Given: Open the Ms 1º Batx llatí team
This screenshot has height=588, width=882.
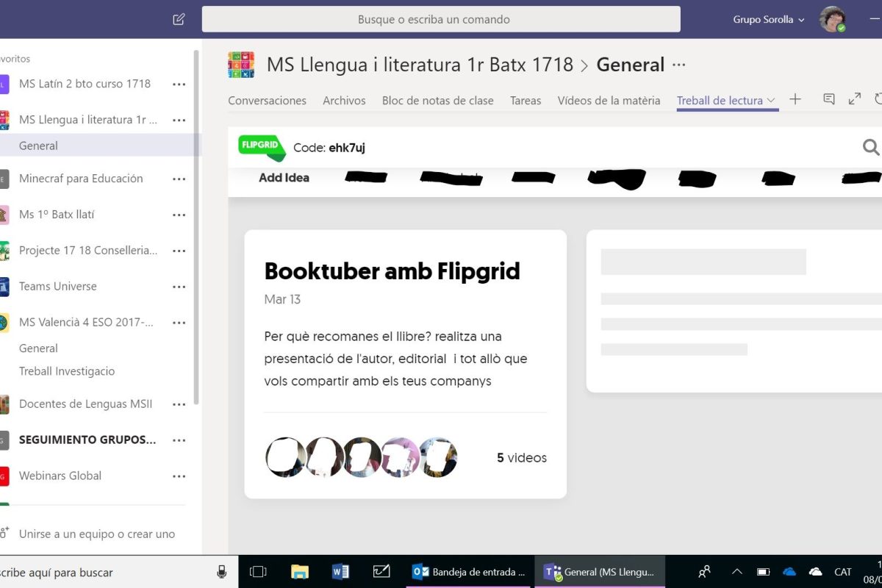Looking at the screenshot, I should (57, 215).
